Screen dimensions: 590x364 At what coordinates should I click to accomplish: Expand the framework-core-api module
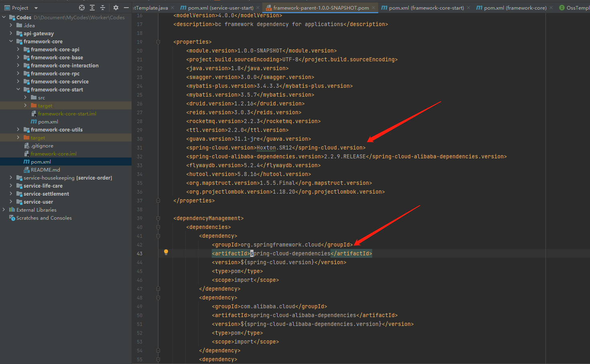coord(18,49)
